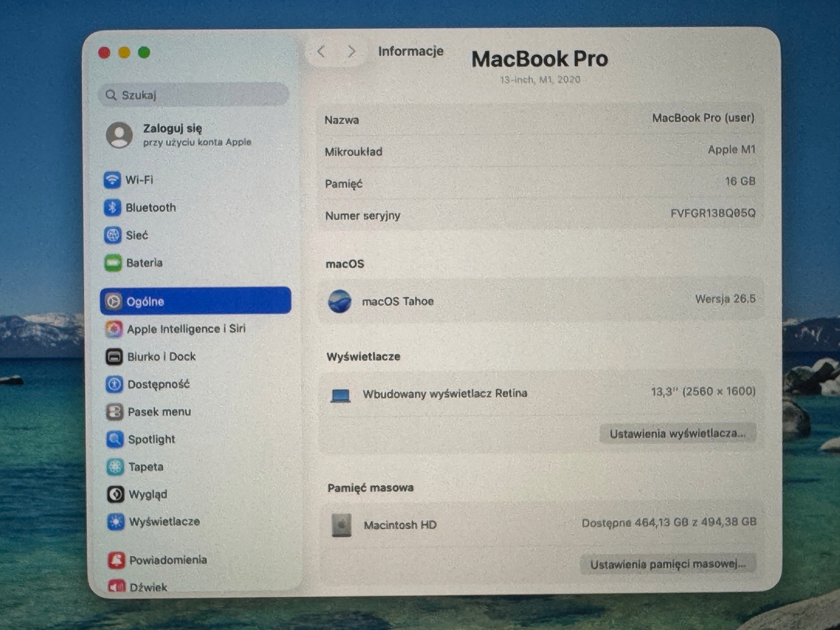Choose the Powiadomienia sidebar label
The height and width of the screenshot is (630, 840).
tap(168, 560)
